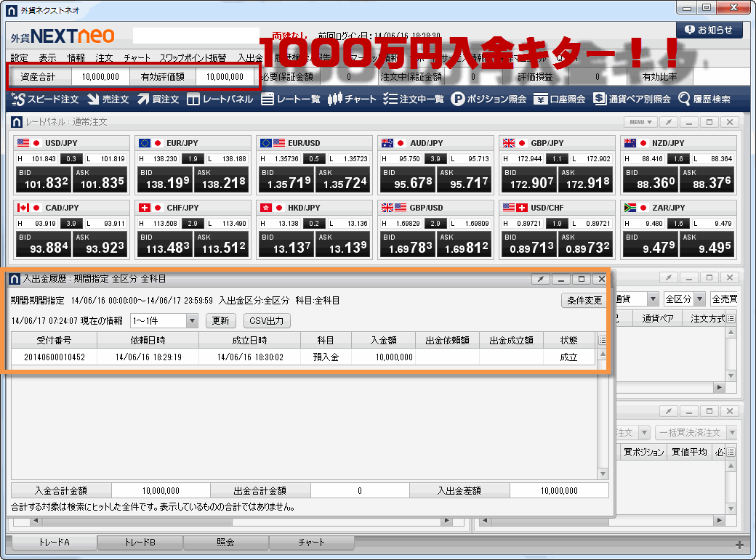Image resolution: width=756 pixels, height=560 pixels.
Task: Open the 注文 order menu
Action: coord(104,58)
